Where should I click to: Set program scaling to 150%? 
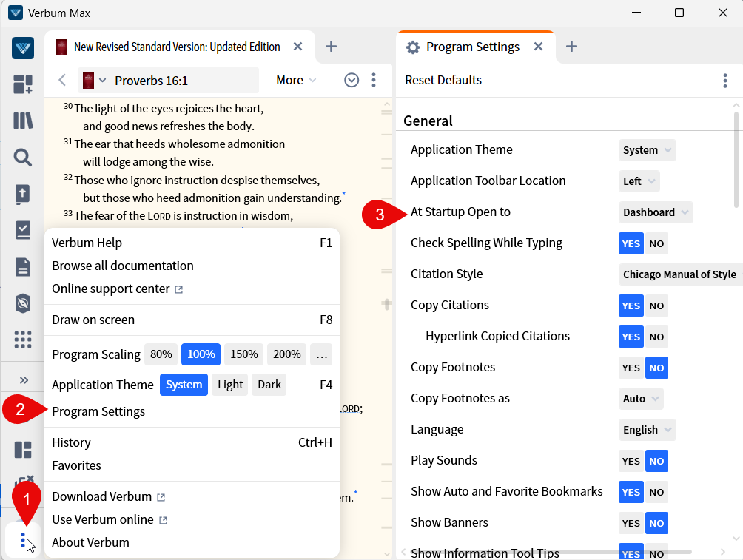[x=244, y=354]
